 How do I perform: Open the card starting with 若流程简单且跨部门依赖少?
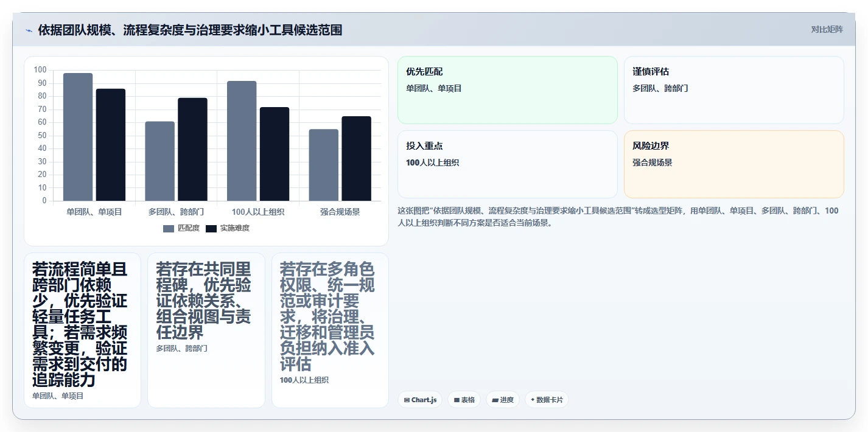click(x=82, y=330)
